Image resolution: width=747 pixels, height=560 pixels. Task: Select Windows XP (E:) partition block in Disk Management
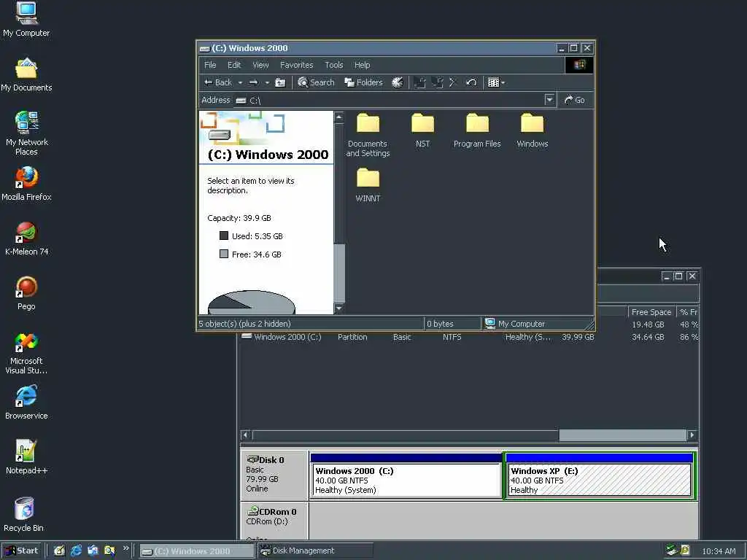click(x=600, y=475)
